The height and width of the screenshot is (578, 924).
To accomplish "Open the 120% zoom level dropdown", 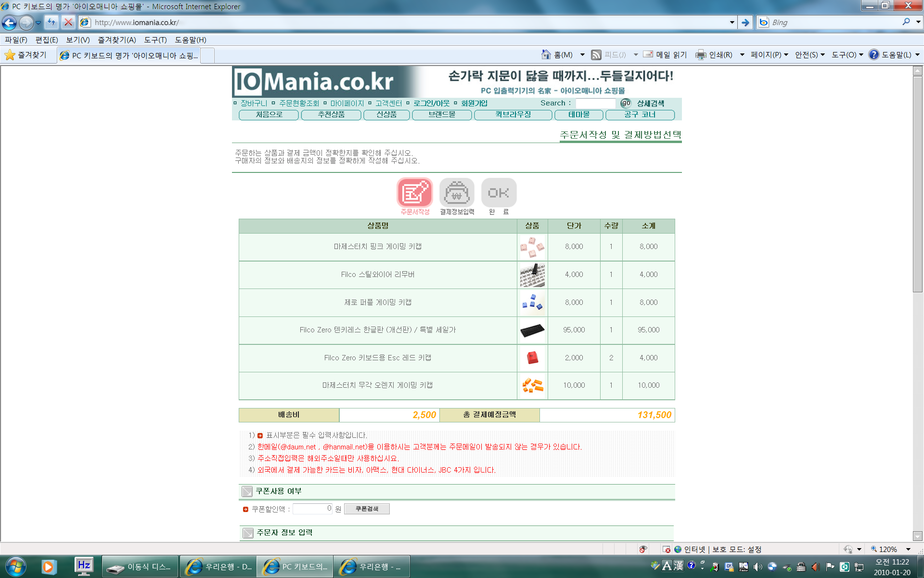I will (x=908, y=549).
